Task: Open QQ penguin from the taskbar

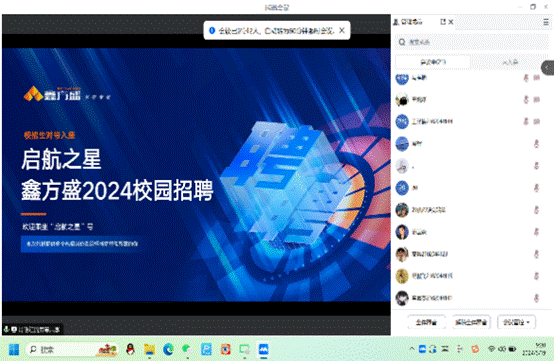Action: (130, 350)
